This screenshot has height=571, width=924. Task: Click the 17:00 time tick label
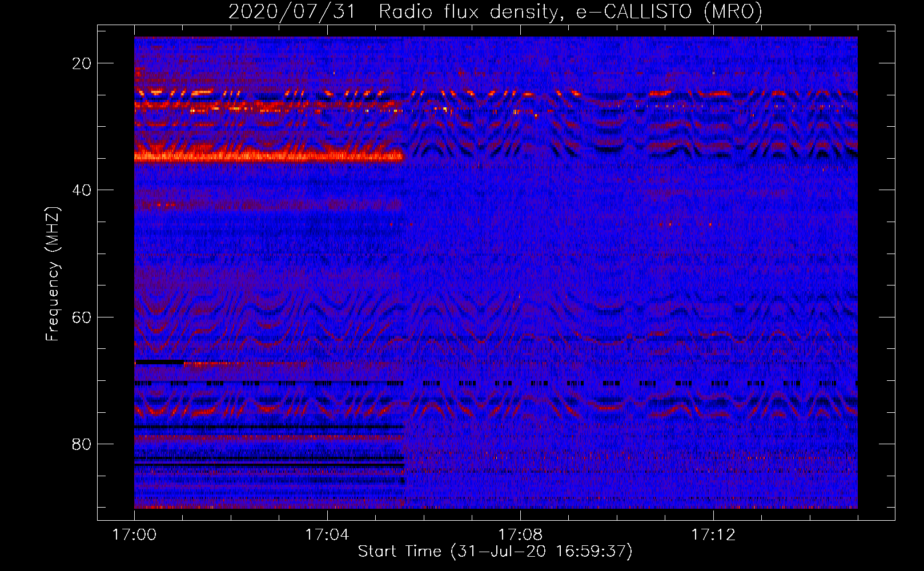[134, 535]
